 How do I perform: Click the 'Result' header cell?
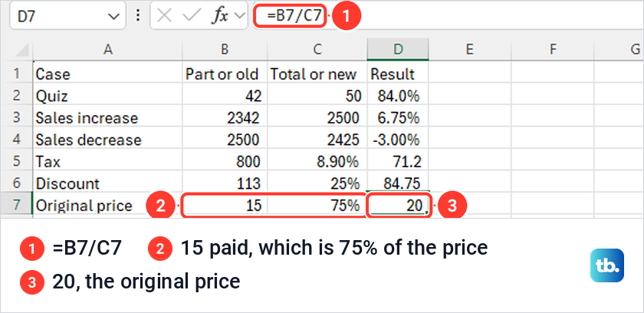(x=398, y=74)
